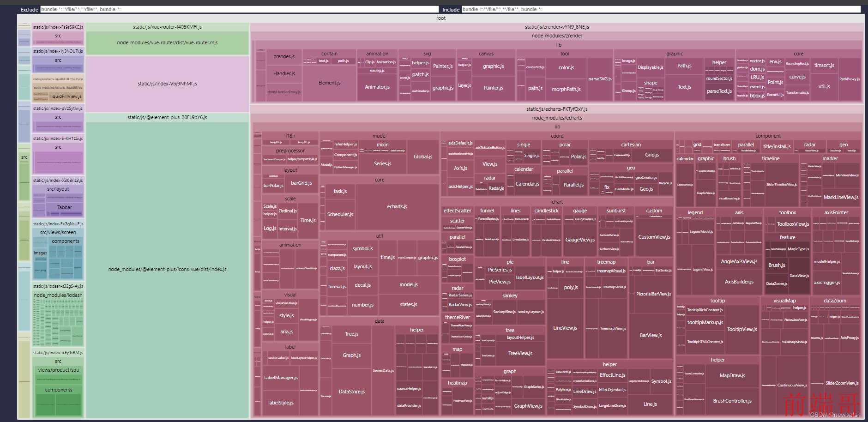Select the curve.js block
The image size is (868, 422).
click(797, 77)
